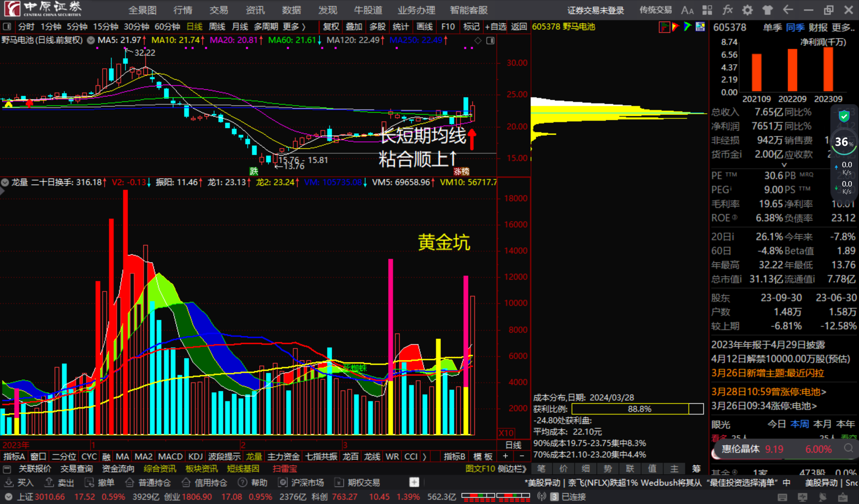The image size is (859, 504).
Task: Click the Central China Securities logo
Action: tap(43, 9)
